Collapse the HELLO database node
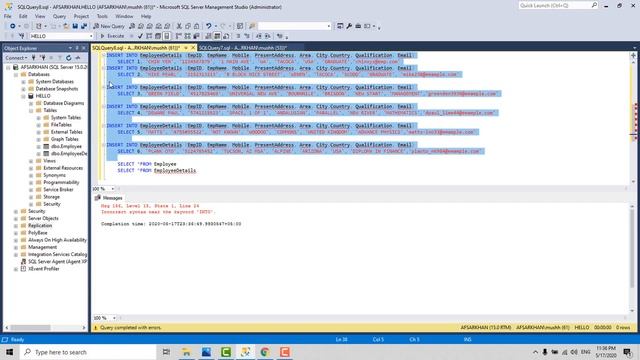 [23, 96]
